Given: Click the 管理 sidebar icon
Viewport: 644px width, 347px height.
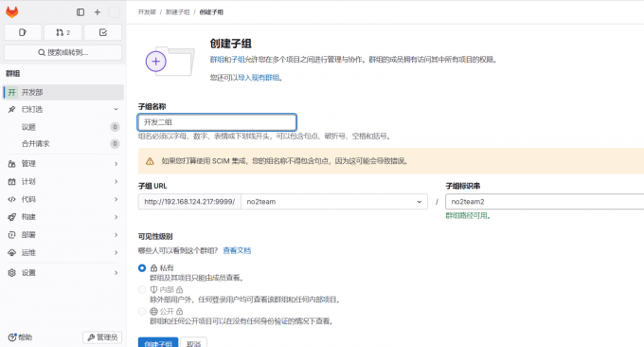Looking at the screenshot, I should [x=12, y=164].
